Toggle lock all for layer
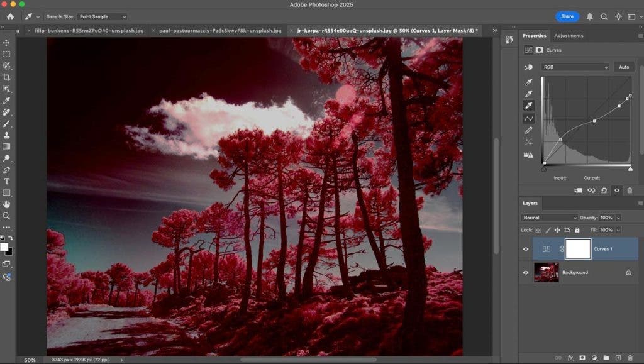The image size is (644, 364). (577, 230)
